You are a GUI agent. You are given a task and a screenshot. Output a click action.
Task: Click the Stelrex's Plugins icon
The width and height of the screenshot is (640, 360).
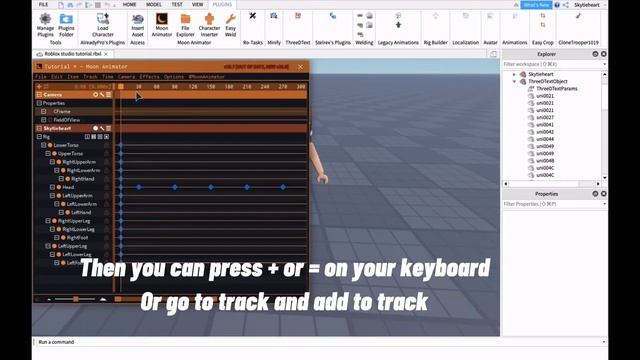333,16
